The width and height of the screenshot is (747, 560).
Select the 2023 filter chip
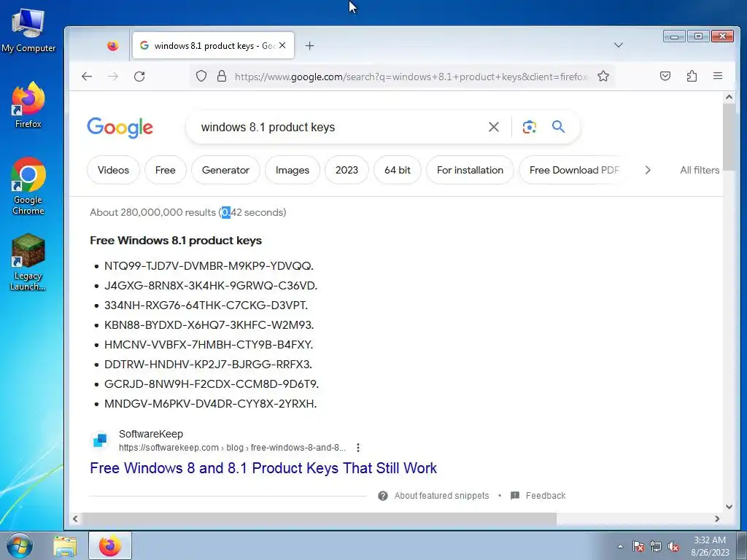point(347,170)
